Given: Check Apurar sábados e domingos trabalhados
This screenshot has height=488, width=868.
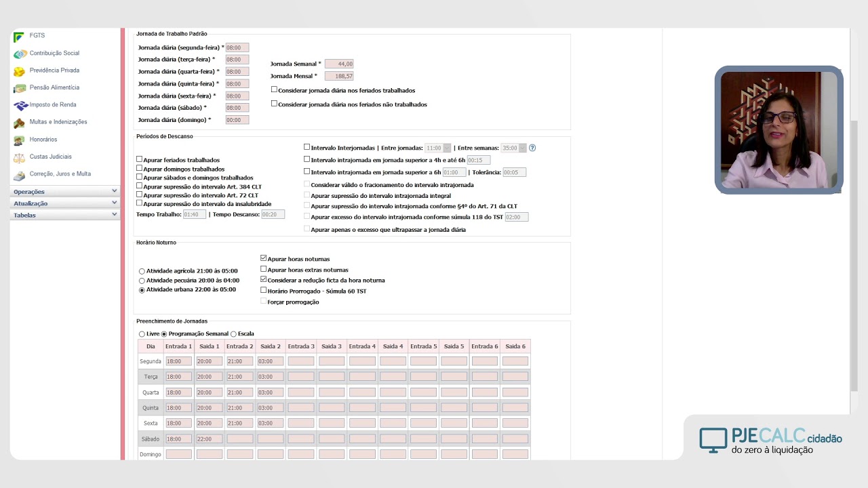Looking at the screenshot, I should [139, 177].
